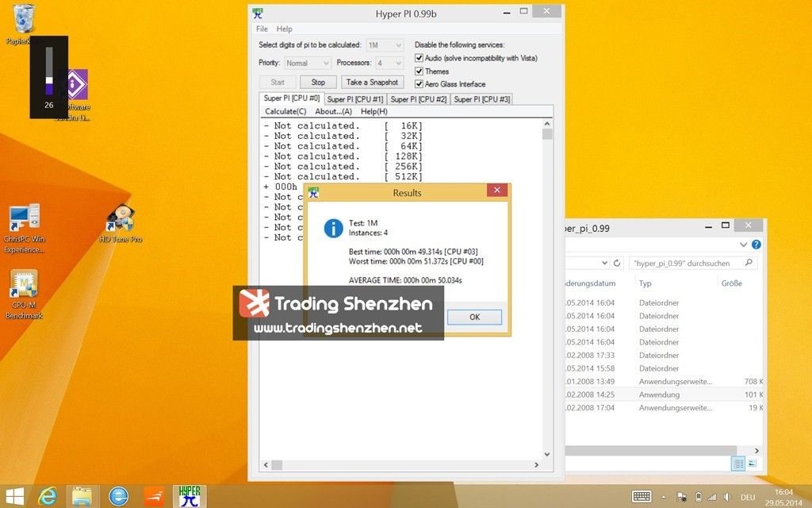
Task: Click the Windows Start button
Action: (14, 496)
